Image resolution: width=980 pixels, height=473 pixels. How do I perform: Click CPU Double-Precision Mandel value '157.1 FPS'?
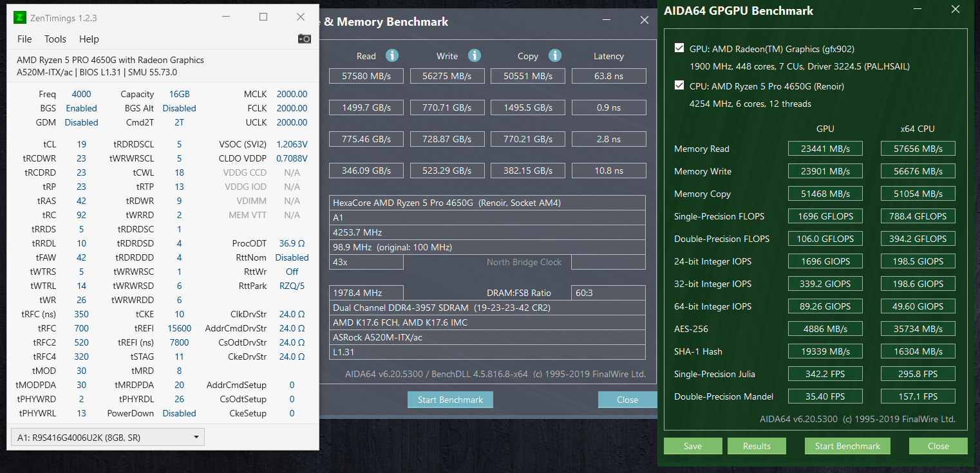coord(918,396)
